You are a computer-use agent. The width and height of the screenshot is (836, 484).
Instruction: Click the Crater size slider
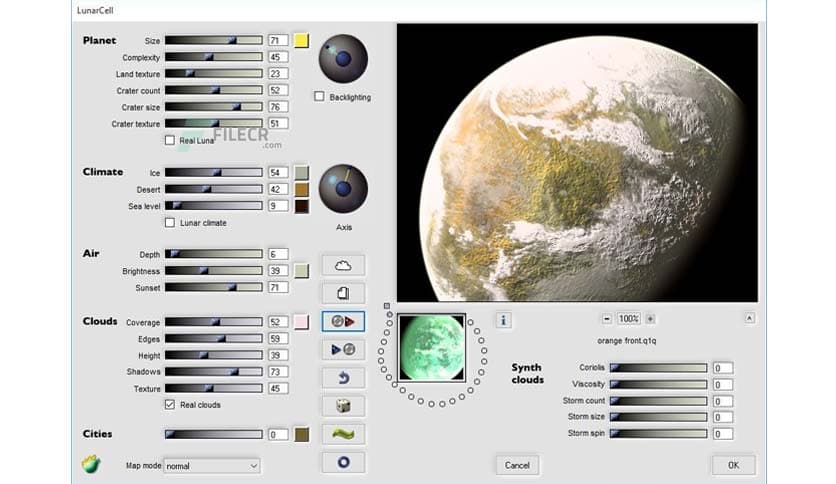214,107
